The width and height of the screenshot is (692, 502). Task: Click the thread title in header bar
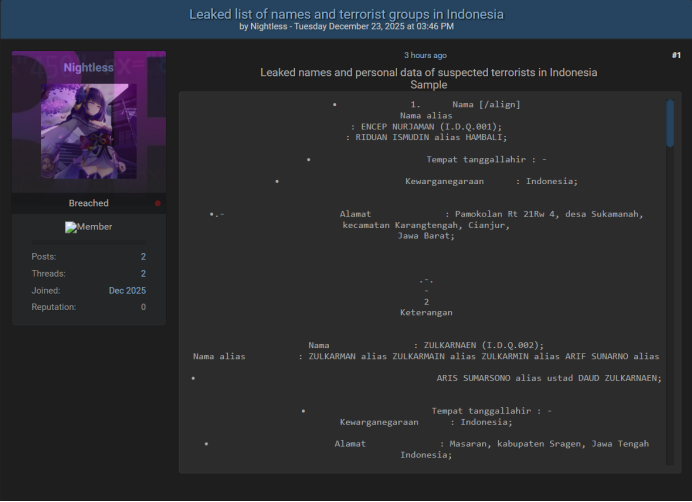click(346, 14)
